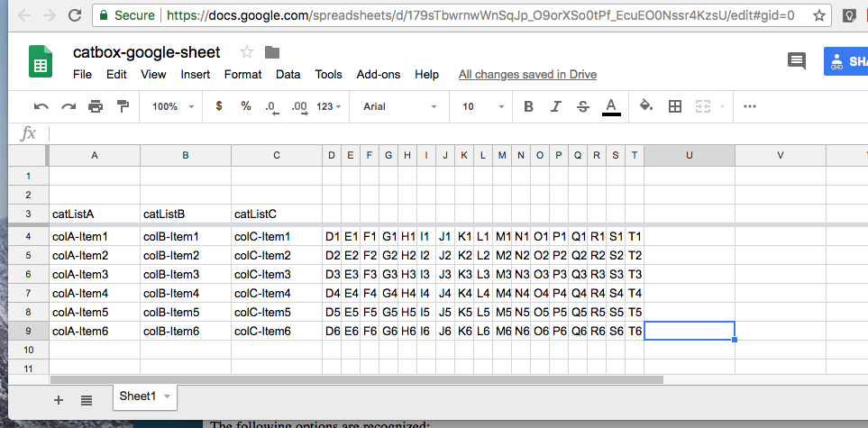Viewport: 868px width, 428px height.
Task: Click cell with value D1
Action: click(x=332, y=236)
